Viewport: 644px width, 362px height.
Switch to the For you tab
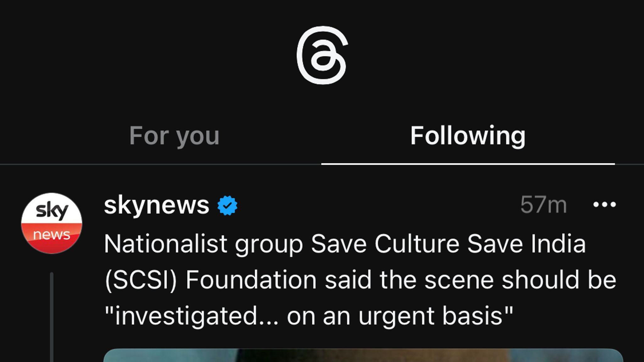point(174,136)
